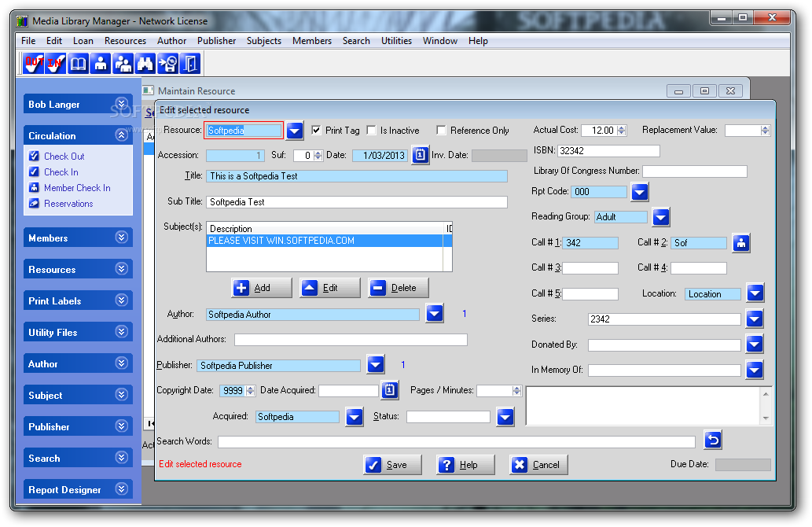The image size is (812, 527).
Task: Open the Subjects menu
Action: (x=264, y=40)
